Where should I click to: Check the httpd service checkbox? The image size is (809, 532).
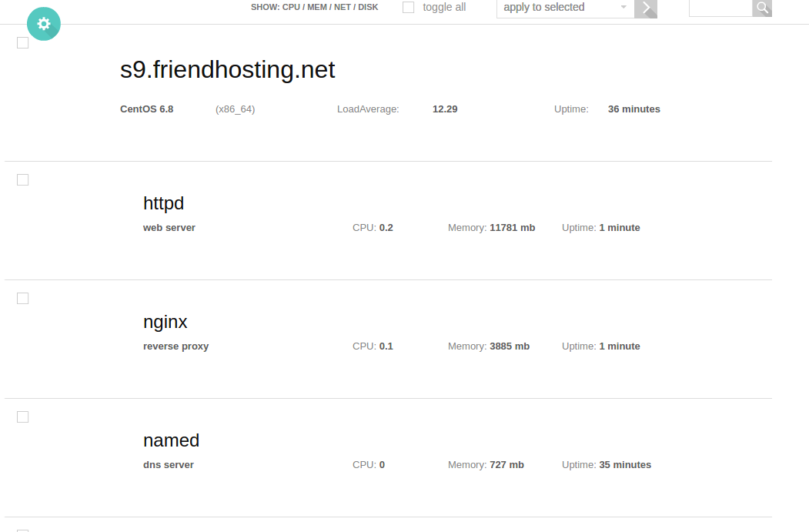(22, 179)
